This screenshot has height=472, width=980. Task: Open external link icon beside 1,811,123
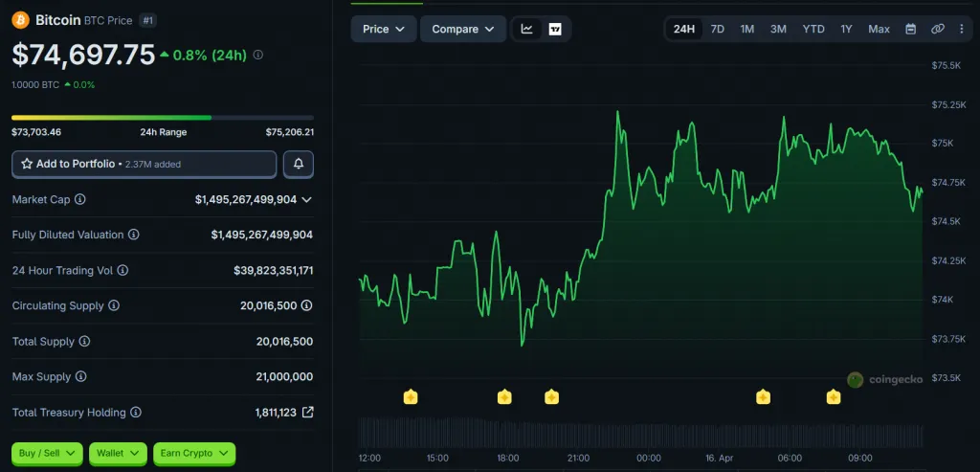[x=307, y=412]
